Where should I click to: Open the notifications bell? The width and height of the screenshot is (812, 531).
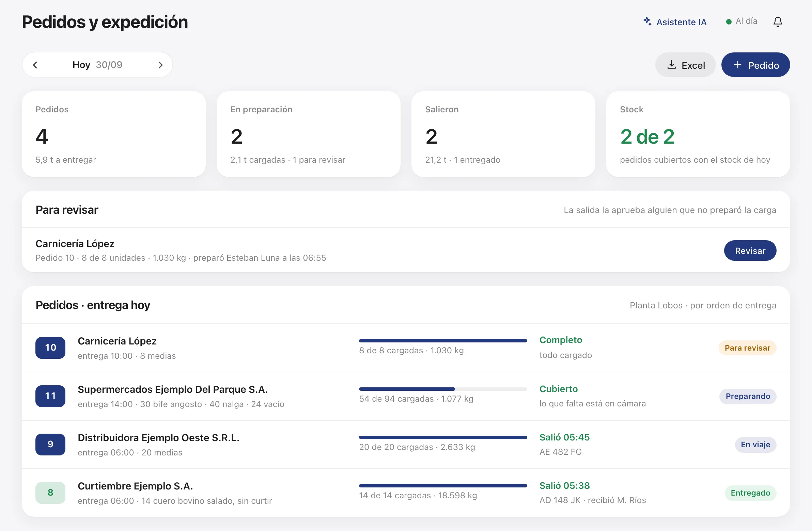[x=778, y=22]
